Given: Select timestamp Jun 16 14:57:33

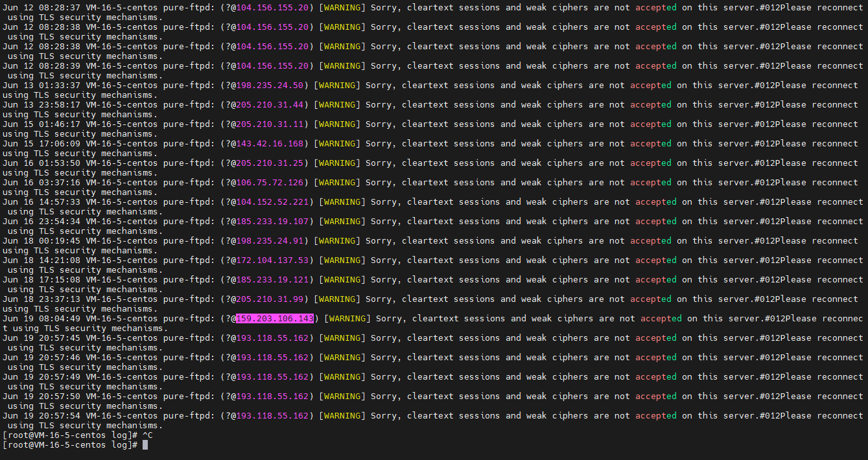Looking at the screenshot, I should coord(41,202).
